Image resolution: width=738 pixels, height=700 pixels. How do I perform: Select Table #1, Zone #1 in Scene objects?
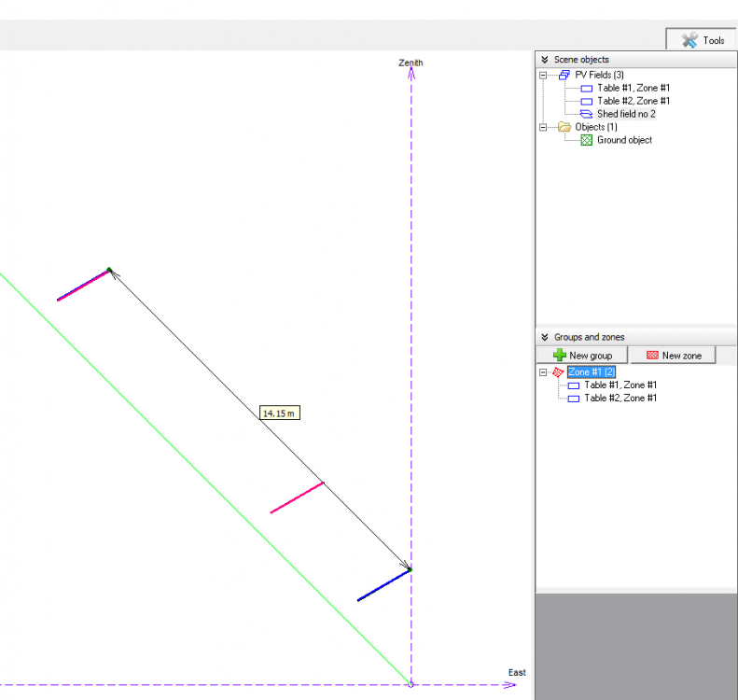tap(634, 88)
